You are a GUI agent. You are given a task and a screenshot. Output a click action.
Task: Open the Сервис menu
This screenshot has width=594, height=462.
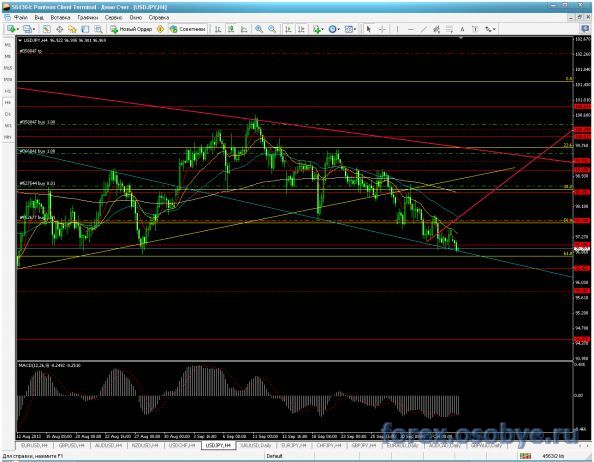(113, 17)
